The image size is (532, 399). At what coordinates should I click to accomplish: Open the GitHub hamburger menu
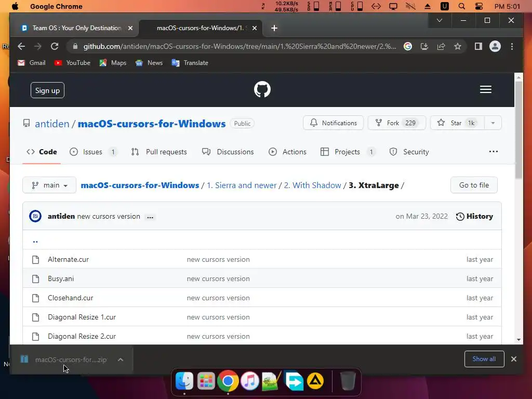click(x=486, y=89)
